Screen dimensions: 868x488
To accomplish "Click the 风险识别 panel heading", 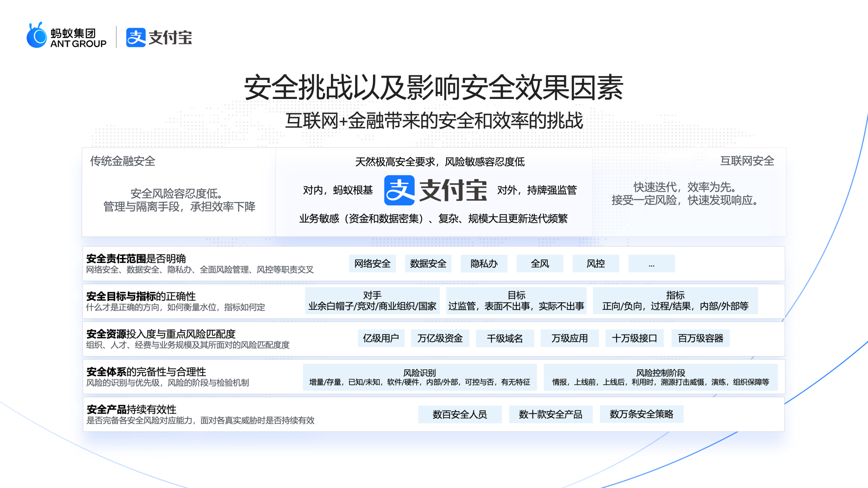I will click(419, 373).
